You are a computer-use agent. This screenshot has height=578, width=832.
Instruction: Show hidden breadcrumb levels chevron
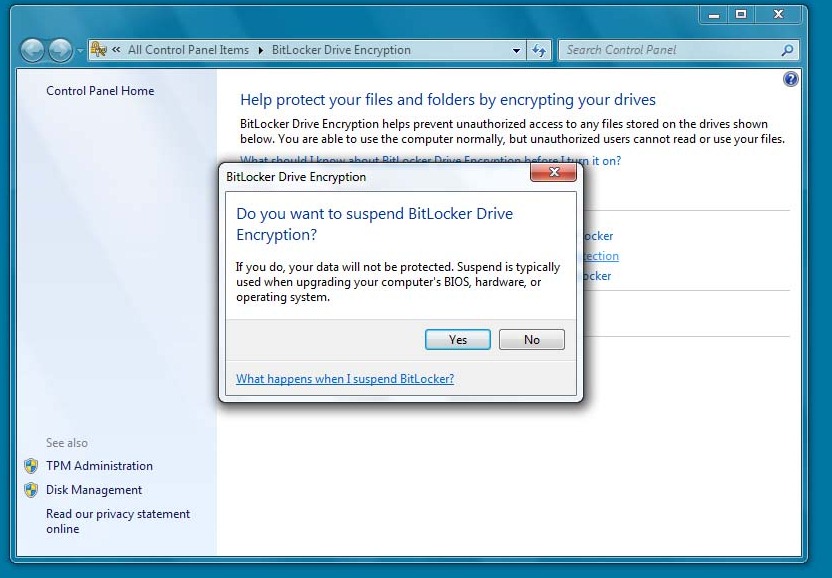[116, 50]
